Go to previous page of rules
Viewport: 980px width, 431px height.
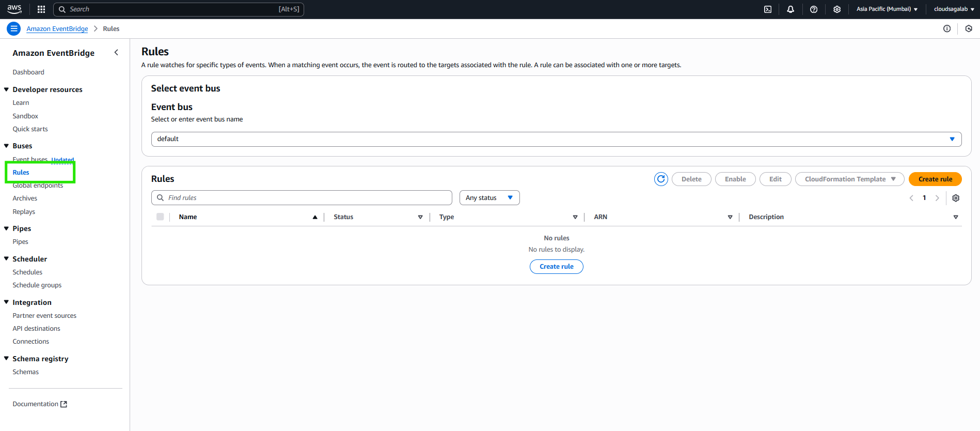[911, 198]
